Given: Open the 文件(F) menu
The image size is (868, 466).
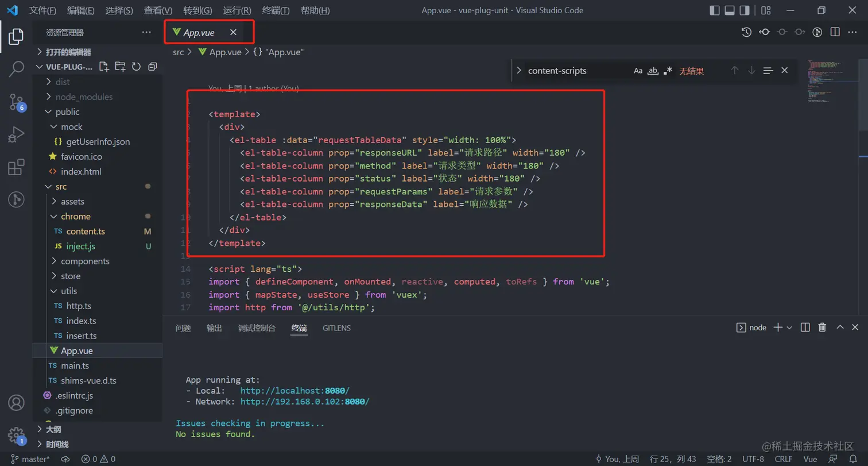Looking at the screenshot, I should point(42,10).
